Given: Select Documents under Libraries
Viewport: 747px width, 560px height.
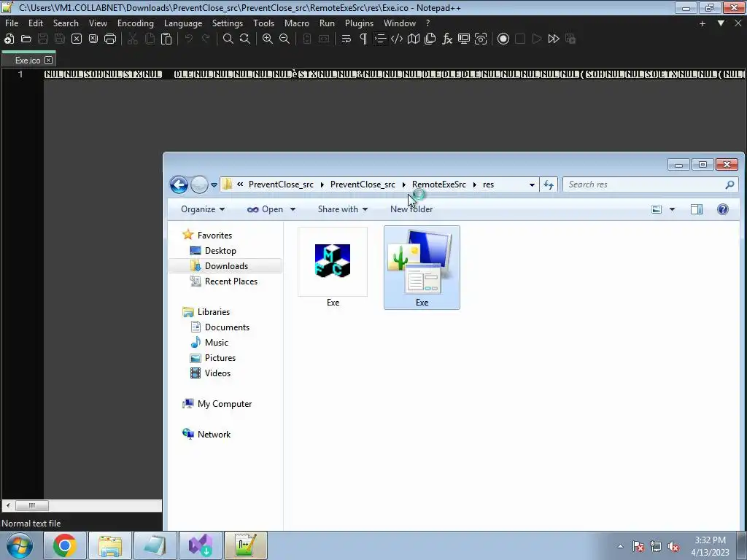Looking at the screenshot, I should [x=227, y=327].
